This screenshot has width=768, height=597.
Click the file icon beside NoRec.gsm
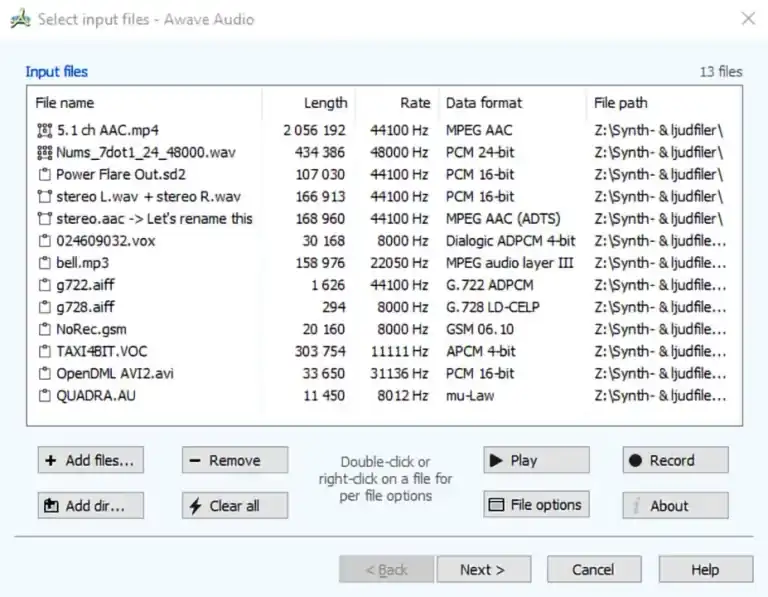click(45, 329)
